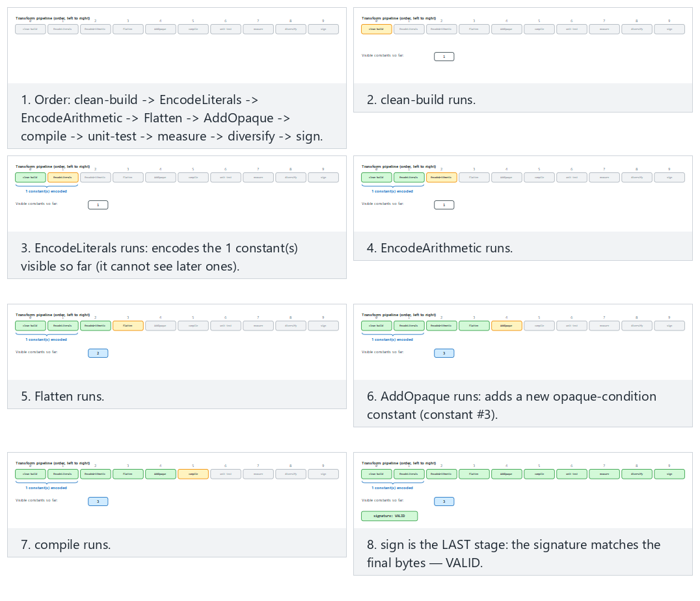Click caption '4. EncodeArithmetic runs.'
This screenshot has width=700, height=601.
click(440, 248)
